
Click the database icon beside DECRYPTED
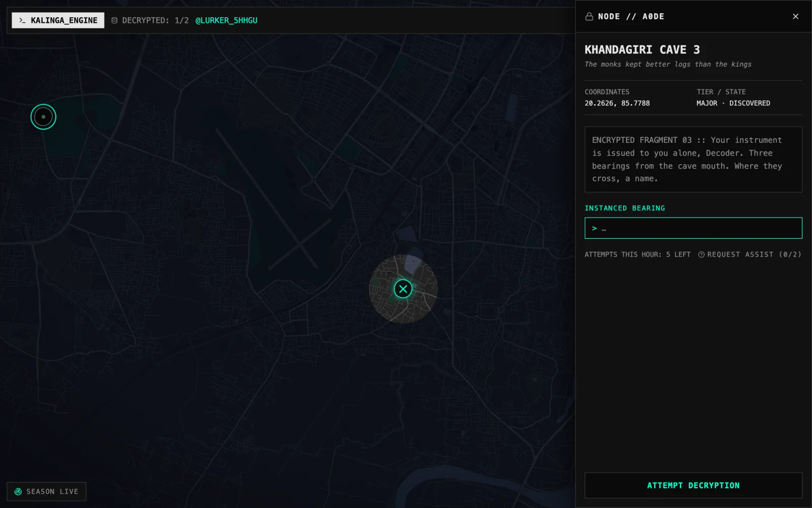point(115,20)
